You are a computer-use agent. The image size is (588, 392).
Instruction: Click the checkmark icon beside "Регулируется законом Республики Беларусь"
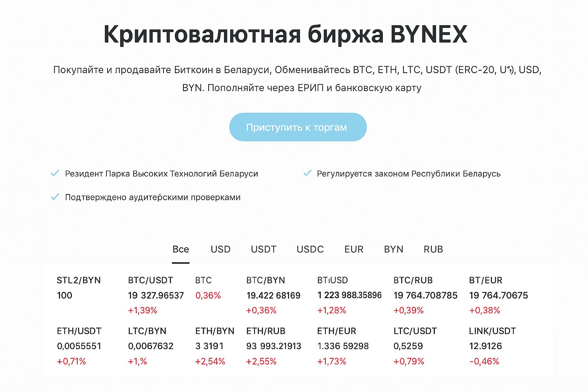click(307, 173)
